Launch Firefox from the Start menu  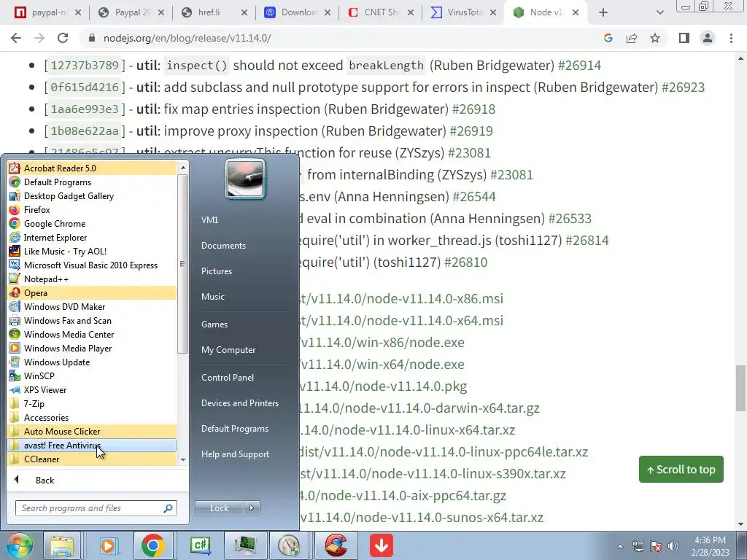point(92,209)
